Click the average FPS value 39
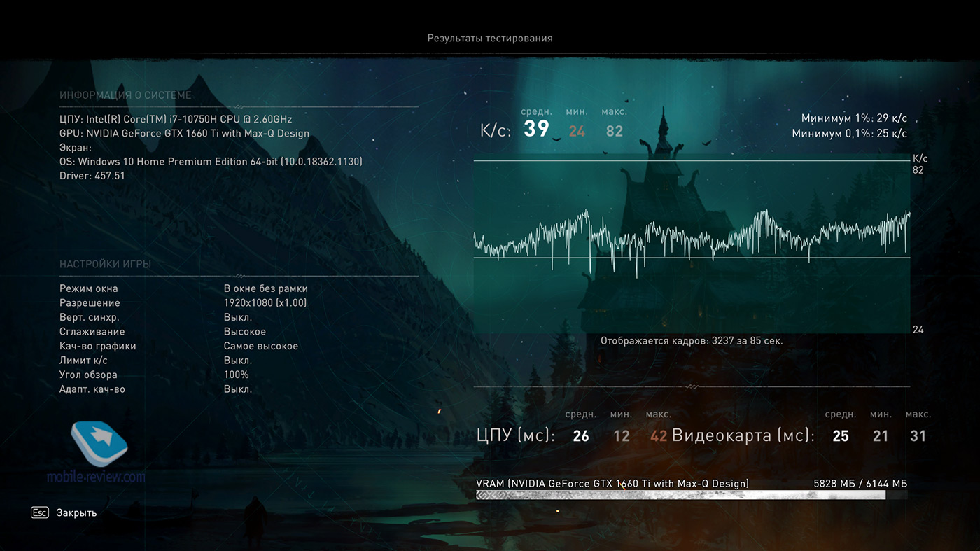This screenshot has height=551, width=980. 537,129
